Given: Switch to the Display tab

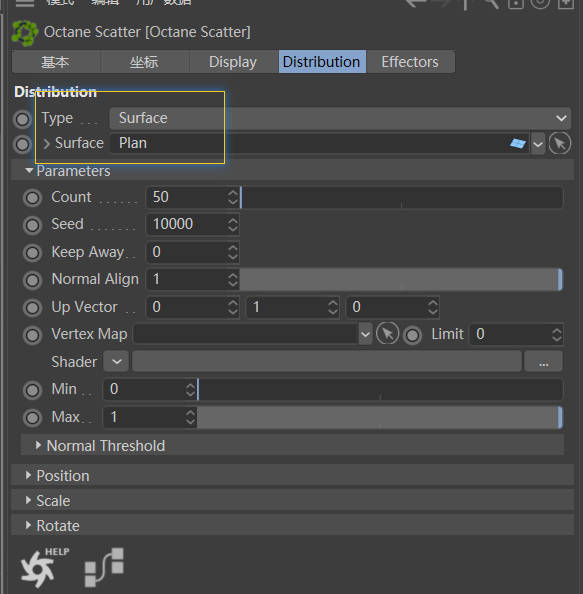Looking at the screenshot, I should click(x=233, y=62).
